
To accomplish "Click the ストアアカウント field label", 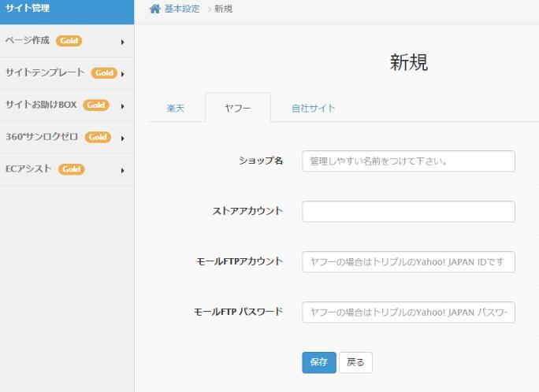I will pyautogui.click(x=247, y=211).
